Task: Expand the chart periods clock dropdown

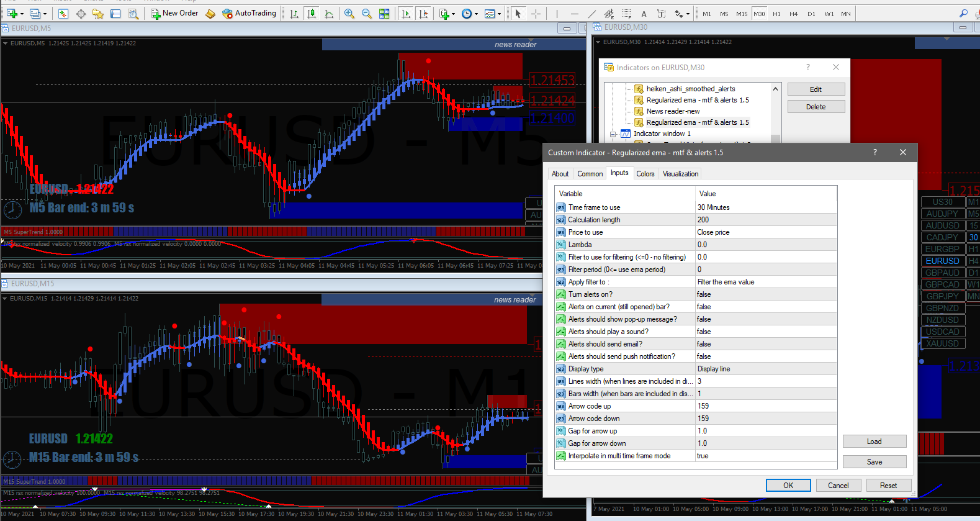Action: tap(476, 14)
